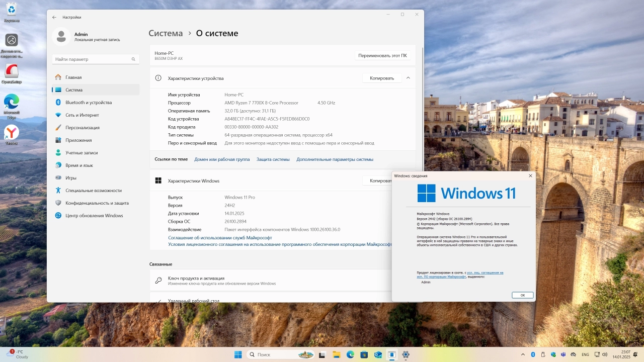This screenshot has height=362, width=644.
Task: Open the software license terms link
Action: 280,244
